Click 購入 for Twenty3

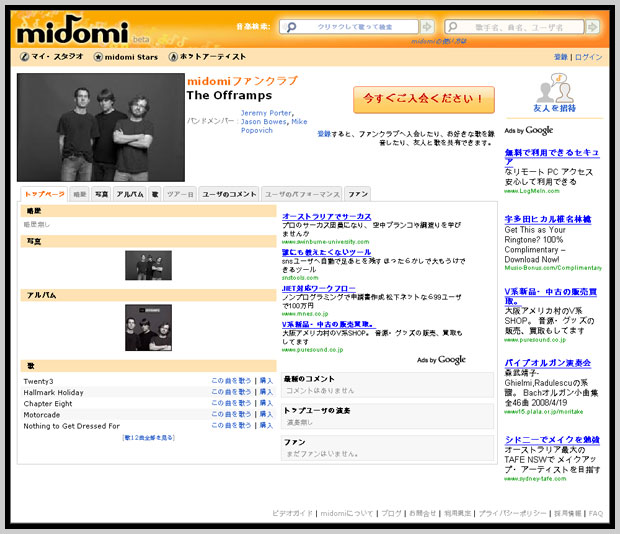pyautogui.click(x=266, y=381)
